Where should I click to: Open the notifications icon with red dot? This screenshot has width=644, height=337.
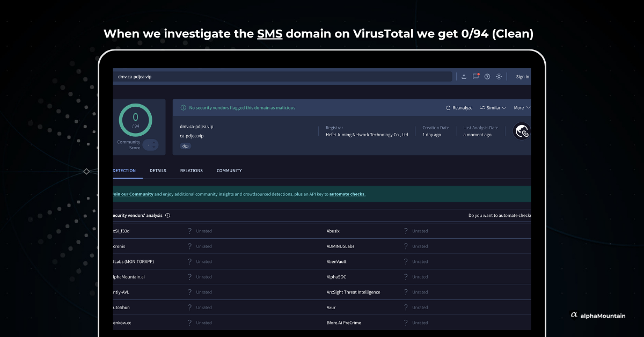pyautogui.click(x=475, y=77)
